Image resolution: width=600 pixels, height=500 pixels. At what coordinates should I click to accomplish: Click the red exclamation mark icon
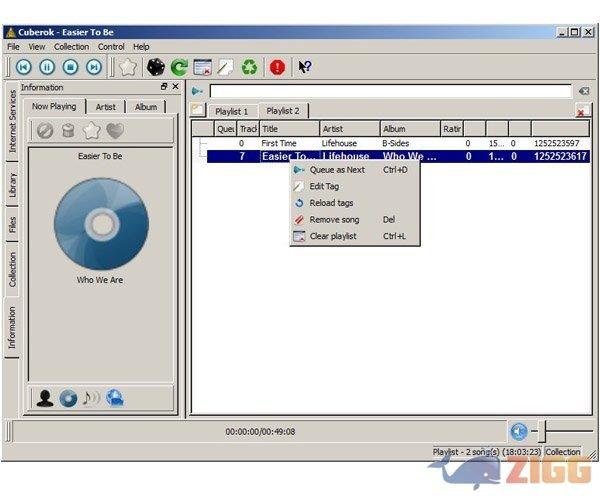click(x=277, y=67)
